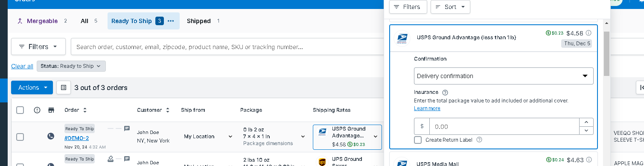Click the rates panel vertical scrollbar
Viewport: 644px width, 166px height.
[x=606, y=53]
